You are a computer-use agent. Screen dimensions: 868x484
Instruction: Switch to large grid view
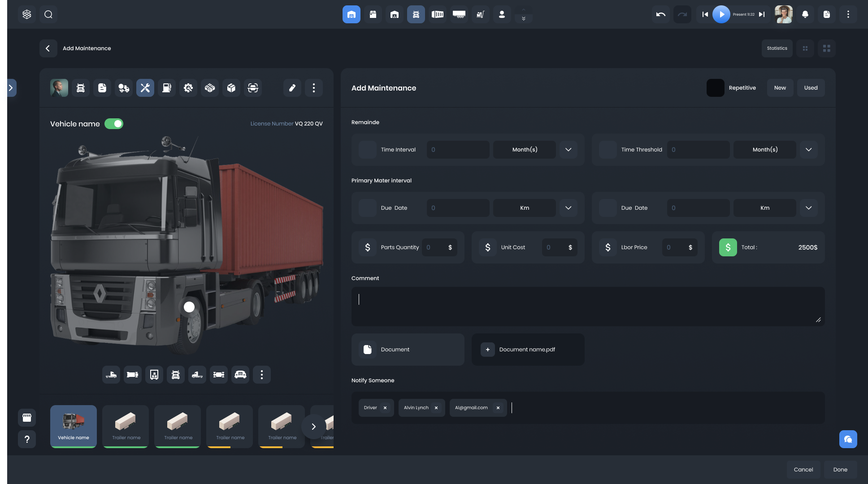coord(827,48)
